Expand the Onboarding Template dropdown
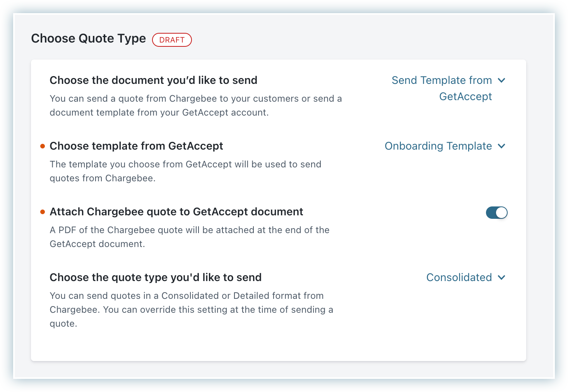 coord(438,146)
